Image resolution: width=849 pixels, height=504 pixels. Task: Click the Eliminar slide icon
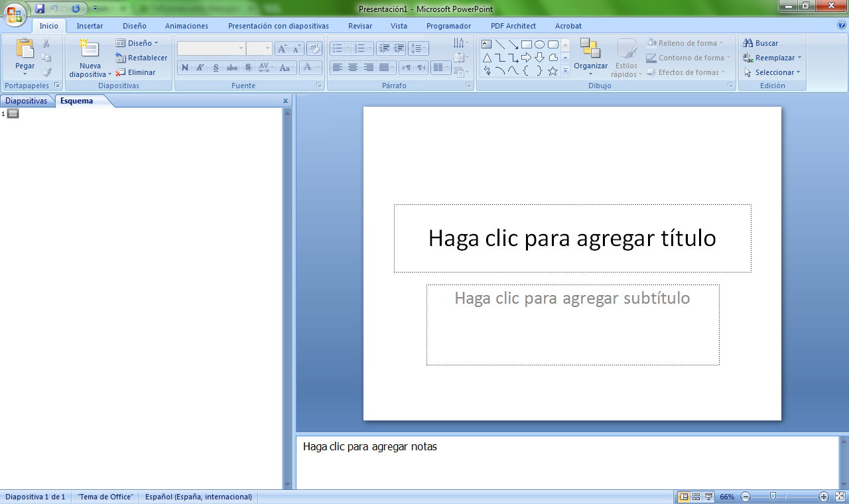coord(121,72)
